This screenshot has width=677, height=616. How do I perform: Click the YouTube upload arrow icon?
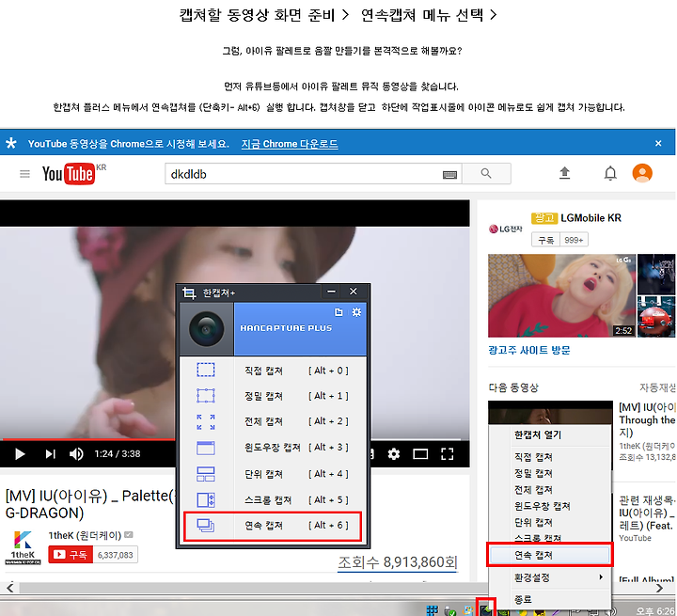coord(564,173)
